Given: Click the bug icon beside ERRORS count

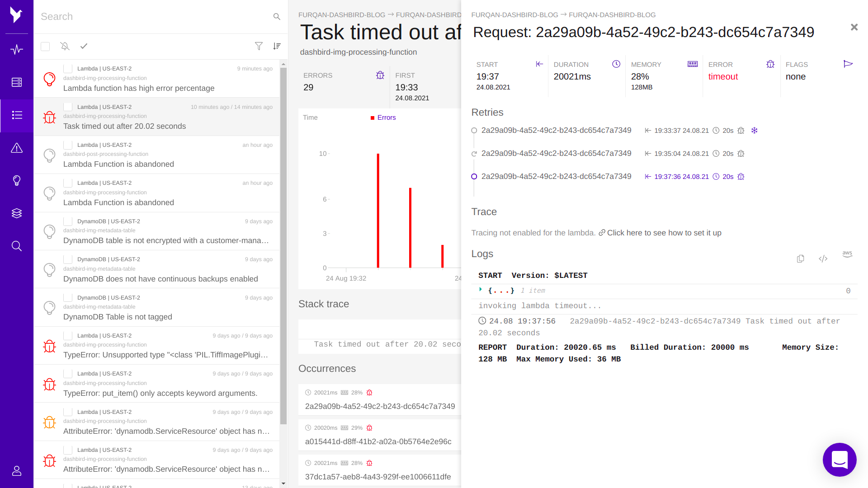Looking at the screenshot, I should (380, 75).
